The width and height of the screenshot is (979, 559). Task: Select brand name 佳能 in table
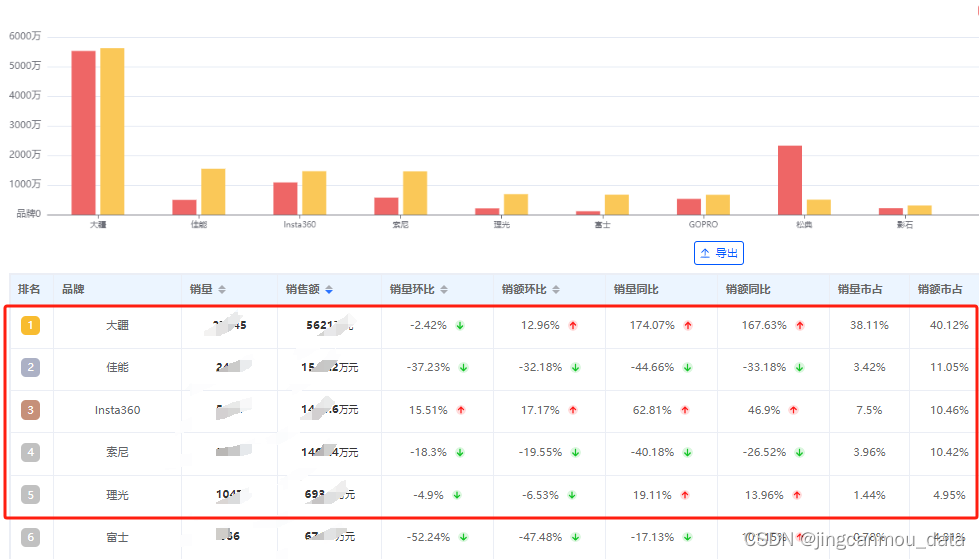click(x=117, y=367)
